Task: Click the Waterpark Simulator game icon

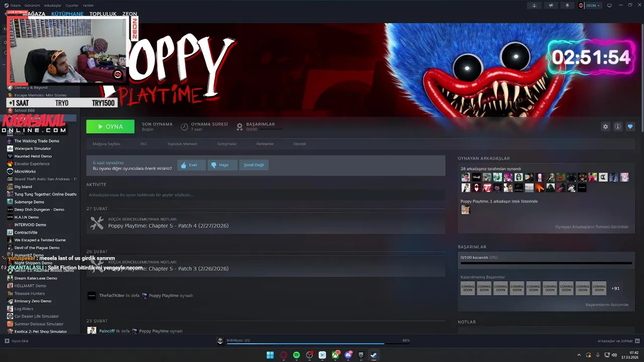Action: [x=10, y=148]
